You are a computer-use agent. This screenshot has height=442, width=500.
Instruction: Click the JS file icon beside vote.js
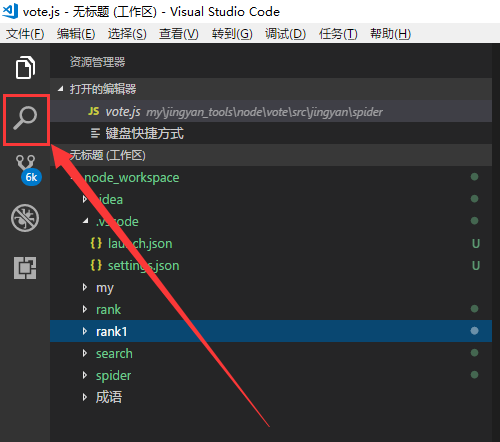coord(94,111)
